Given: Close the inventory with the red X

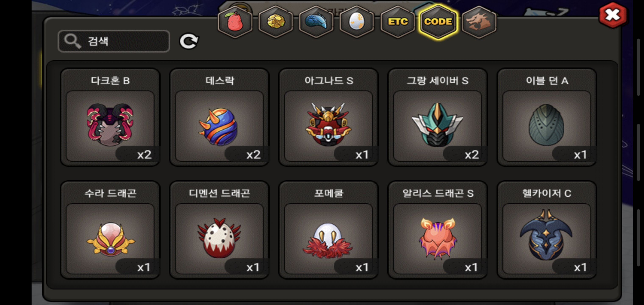Looking at the screenshot, I should [x=613, y=15].
